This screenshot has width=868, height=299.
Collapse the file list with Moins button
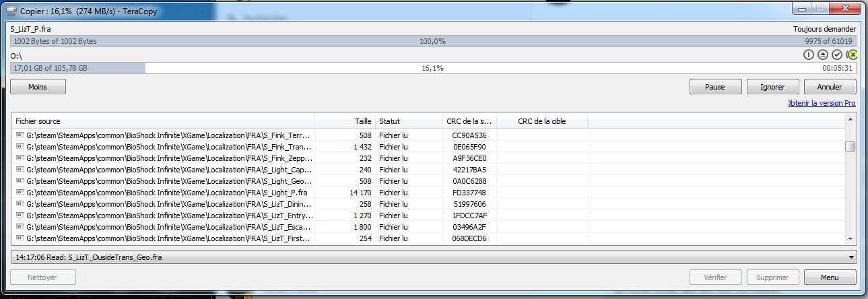[x=38, y=87]
